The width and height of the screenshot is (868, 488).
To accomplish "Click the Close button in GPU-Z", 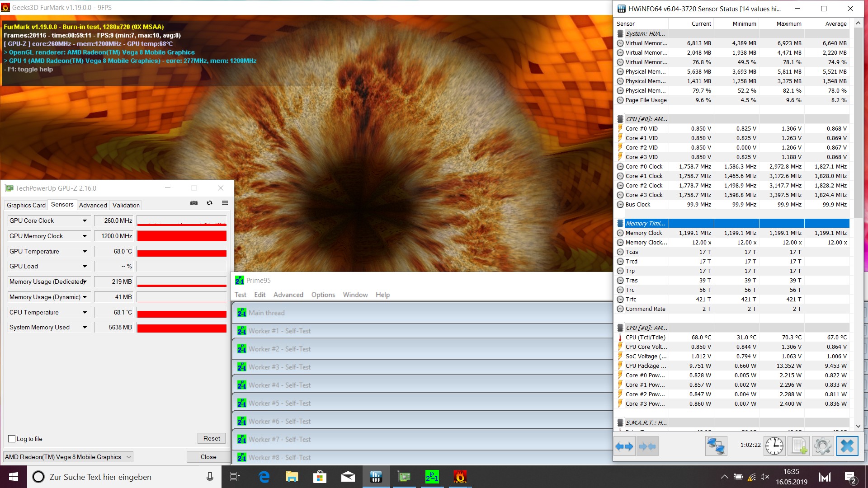I will point(208,457).
